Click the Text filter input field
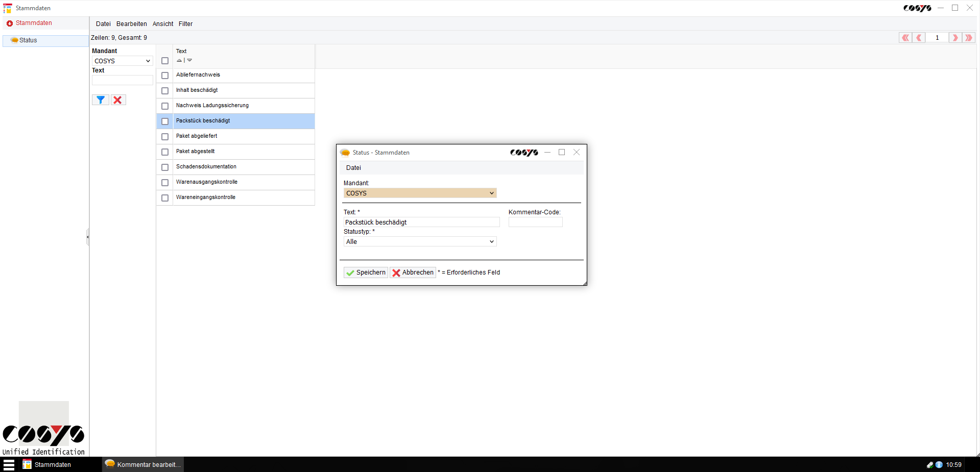Screen dimensions: 980x472 [x=123, y=80]
